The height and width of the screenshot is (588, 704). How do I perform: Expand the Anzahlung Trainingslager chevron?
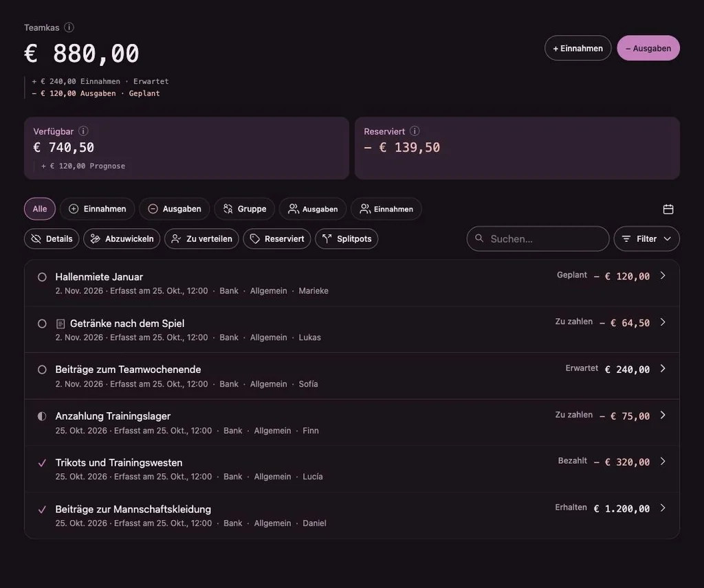[x=663, y=415]
